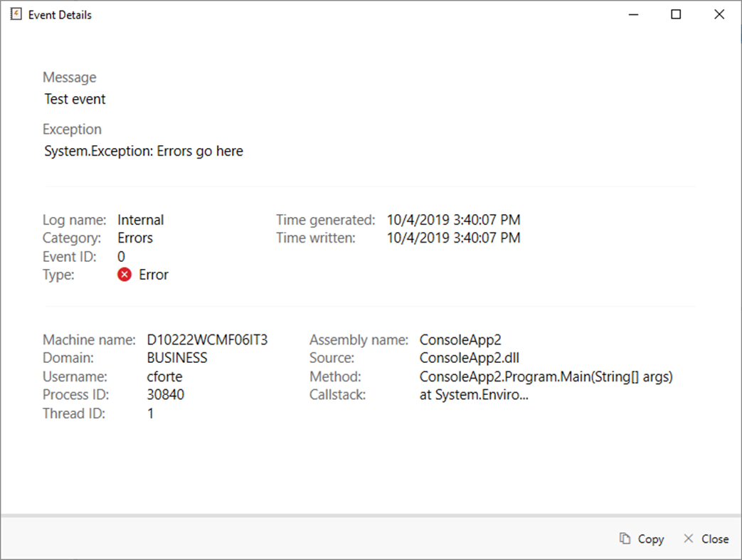The width and height of the screenshot is (742, 560).
Task: Click the Category value 'Errors'
Action: 135,238
